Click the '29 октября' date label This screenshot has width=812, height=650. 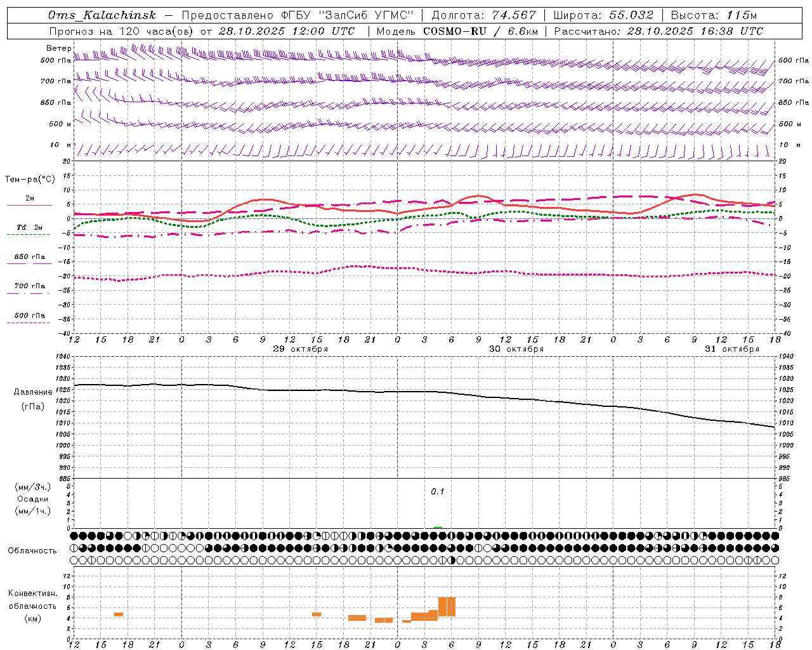point(301,348)
